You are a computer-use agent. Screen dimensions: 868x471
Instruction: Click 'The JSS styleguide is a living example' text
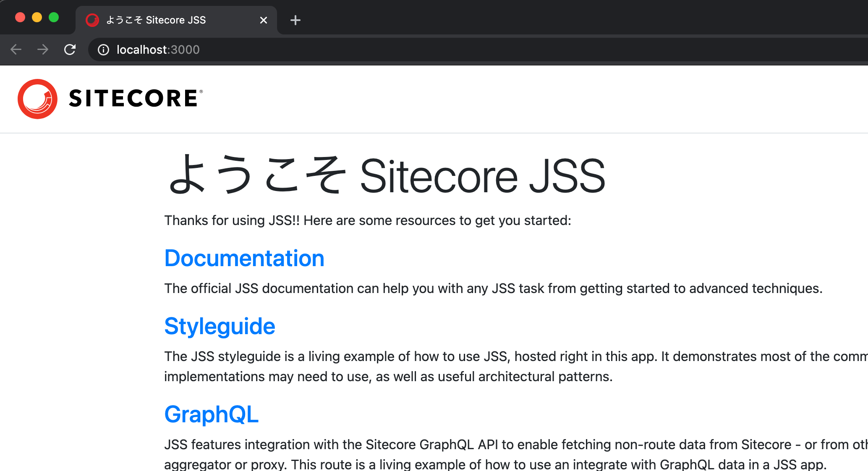[516, 366]
